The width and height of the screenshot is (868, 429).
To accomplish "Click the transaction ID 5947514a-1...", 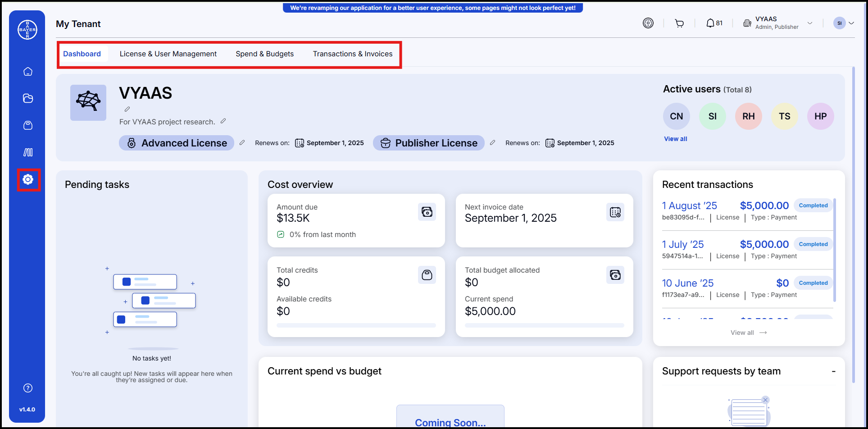I will click(682, 256).
